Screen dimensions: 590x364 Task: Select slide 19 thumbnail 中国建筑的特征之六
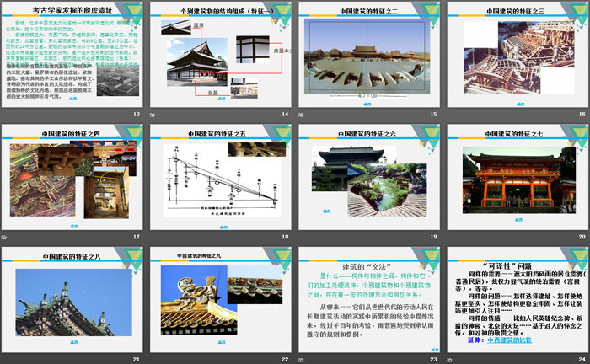(369, 177)
